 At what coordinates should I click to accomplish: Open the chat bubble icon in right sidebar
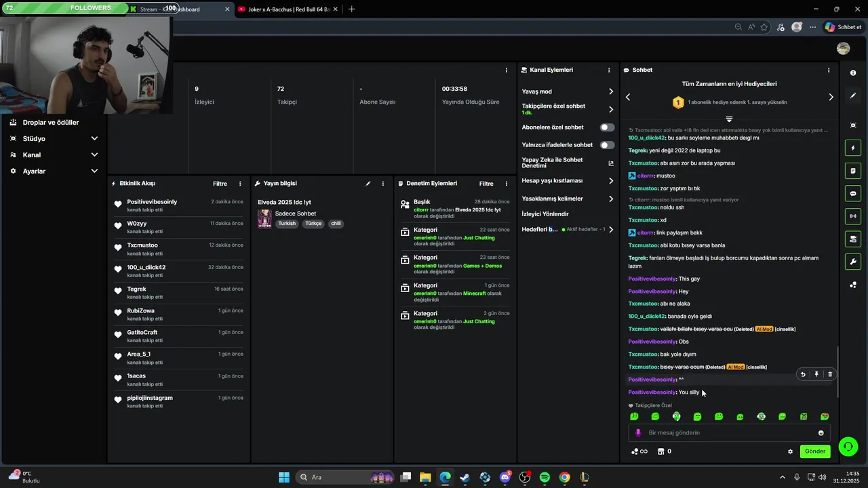tap(853, 193)
